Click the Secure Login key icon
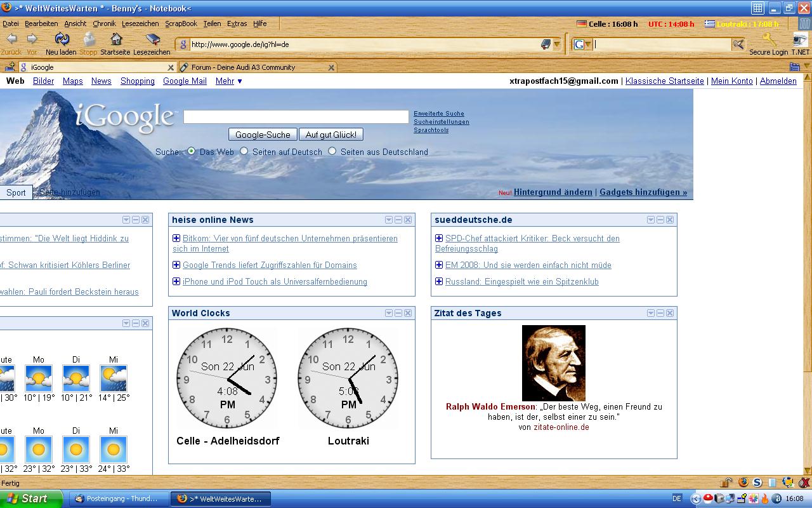 (x=769, y=39)
